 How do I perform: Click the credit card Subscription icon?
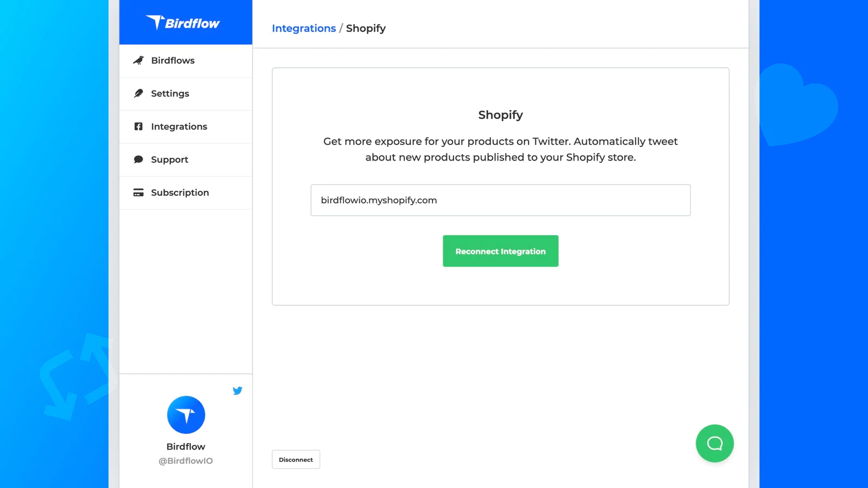coord(138,192)
